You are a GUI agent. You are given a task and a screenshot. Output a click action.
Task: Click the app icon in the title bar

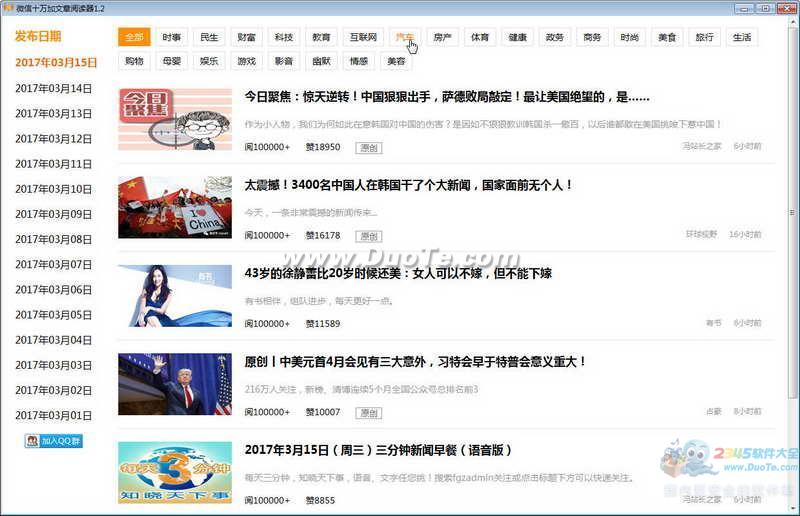pos(8,8)
